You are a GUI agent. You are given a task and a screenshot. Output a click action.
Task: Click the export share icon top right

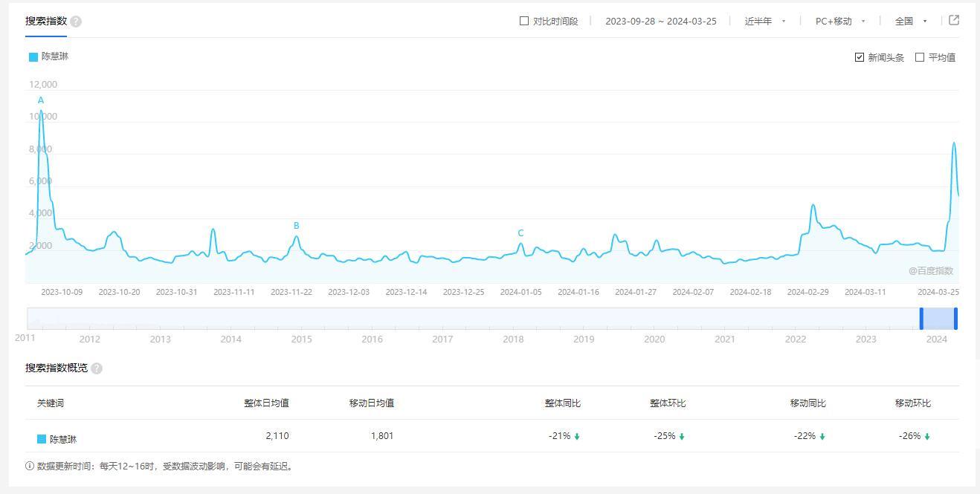click(x=954, y=21)
